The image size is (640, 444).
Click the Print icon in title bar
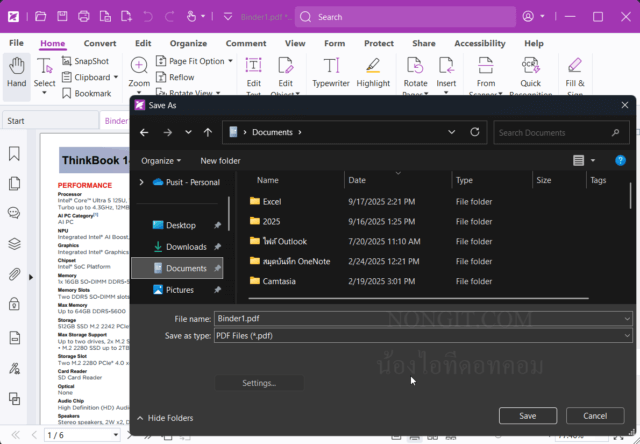84,17
